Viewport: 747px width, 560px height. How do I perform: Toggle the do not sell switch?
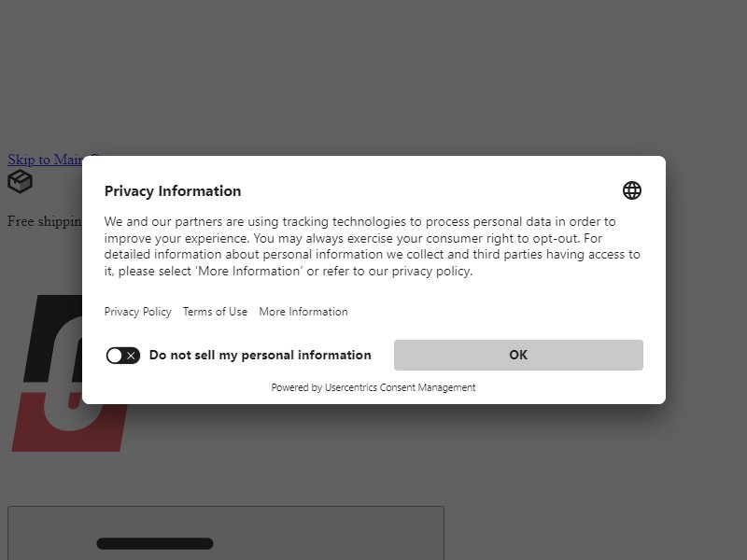click(x=123, y=356)
